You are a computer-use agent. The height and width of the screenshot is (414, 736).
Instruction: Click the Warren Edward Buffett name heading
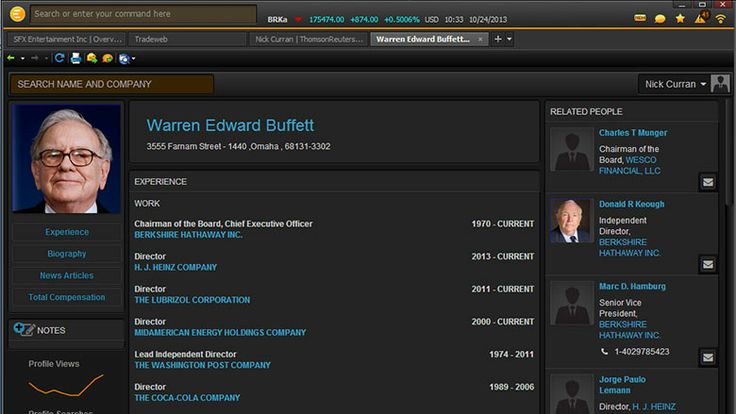[x=230, y=125]
